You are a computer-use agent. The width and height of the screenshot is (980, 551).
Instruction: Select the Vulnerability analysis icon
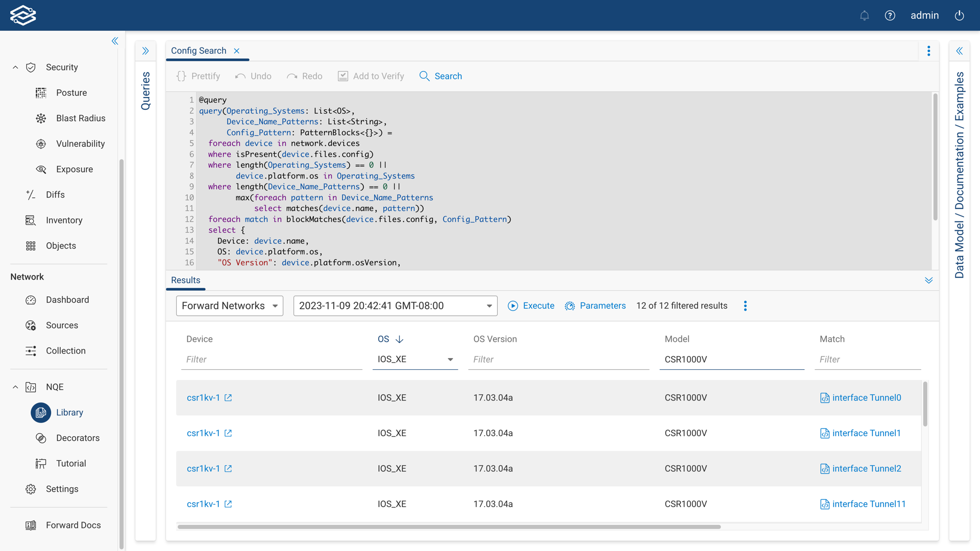(x=41, y=143)
